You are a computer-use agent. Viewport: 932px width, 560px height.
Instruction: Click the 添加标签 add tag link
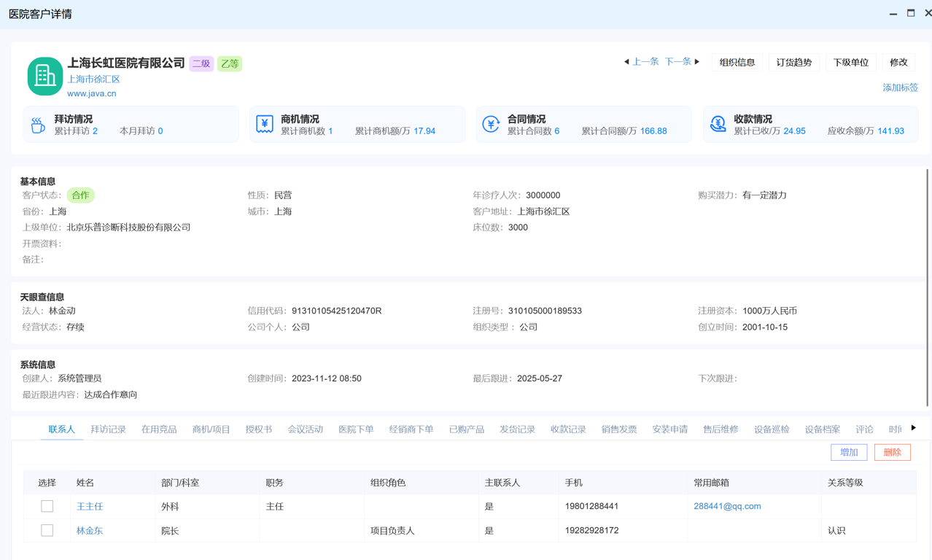coord(900,87)
